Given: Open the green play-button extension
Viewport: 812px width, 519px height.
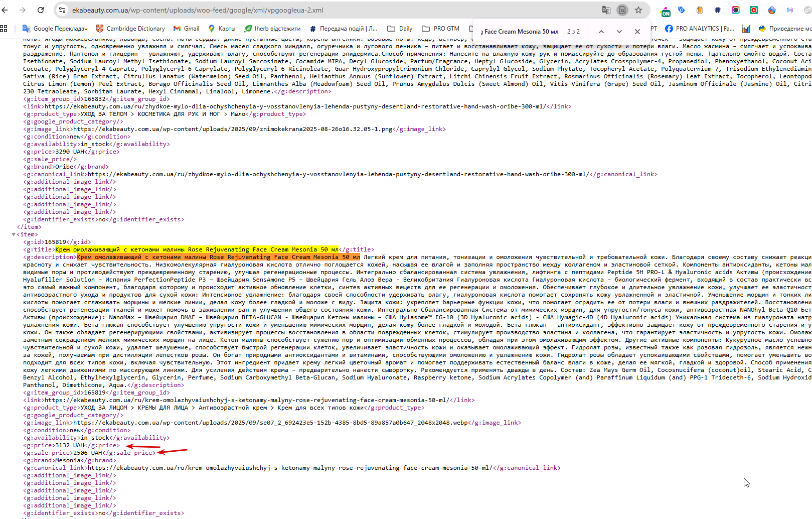Looking at the screenshot, I should tap(754, 10).
